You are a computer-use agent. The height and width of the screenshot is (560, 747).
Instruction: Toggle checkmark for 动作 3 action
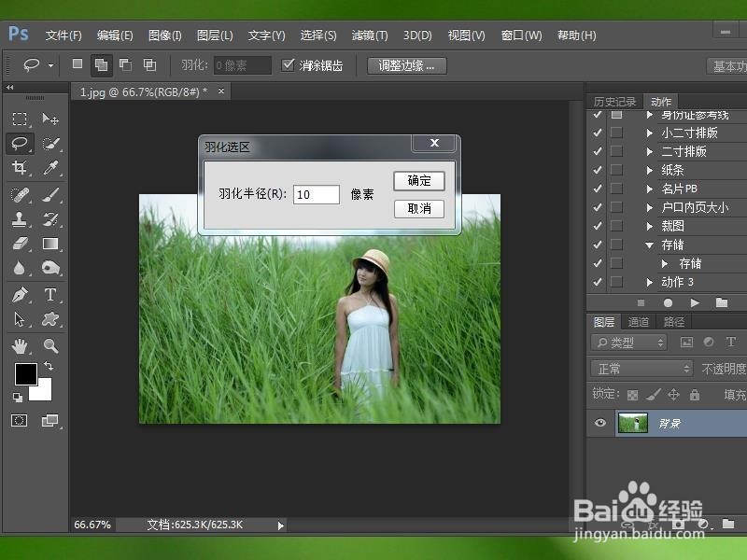(x=597, y=282)
